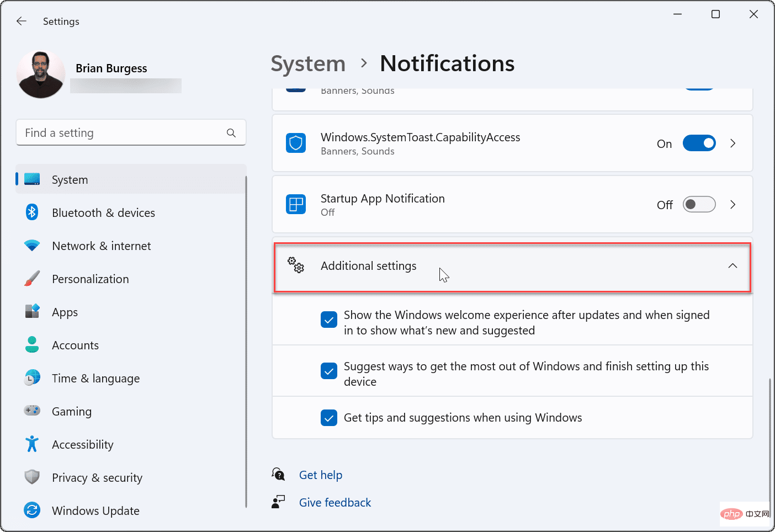Click the Additional settings gear icon
The width and height of the screenshot is (775, 532).
(x=296, y=265)
